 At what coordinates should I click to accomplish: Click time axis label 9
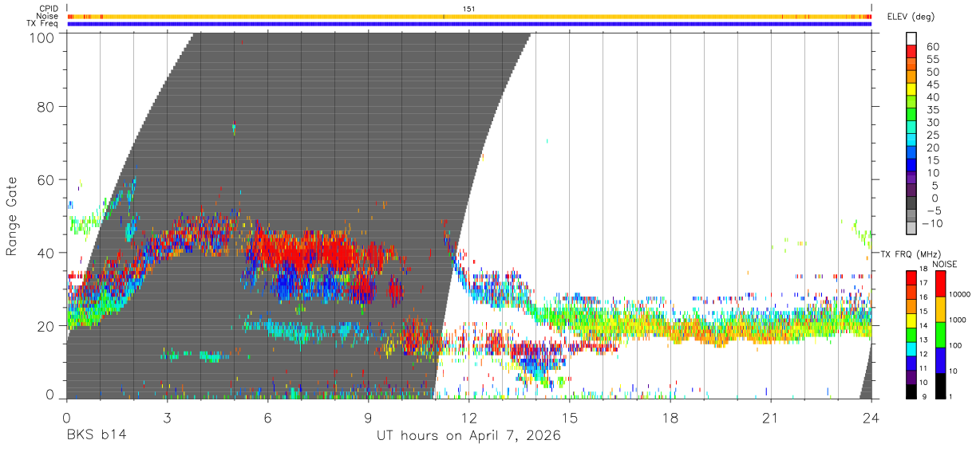[x=368, y=418]
